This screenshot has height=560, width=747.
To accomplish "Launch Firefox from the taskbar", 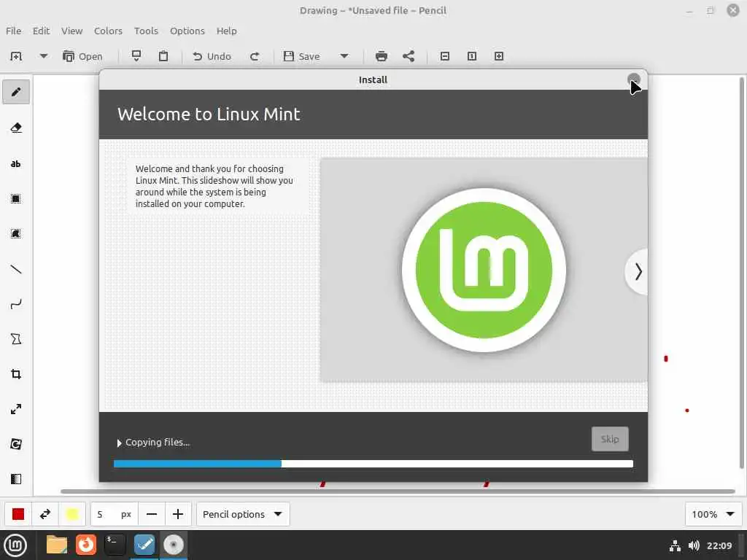I will point(86,545).
